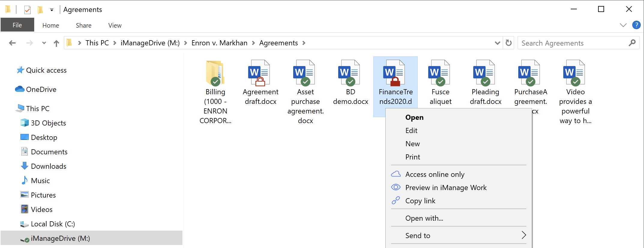Open Documents folder in sidebar
Screen dimensions: 644x248
(44, 152)
